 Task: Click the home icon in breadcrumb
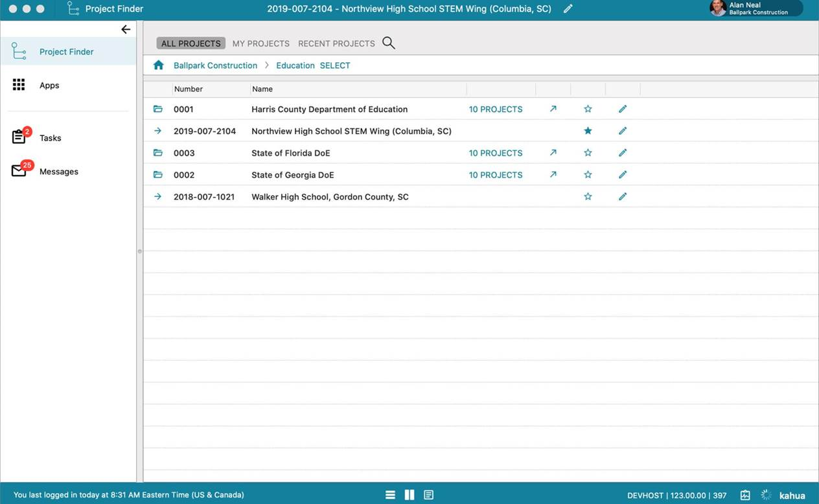159,65
